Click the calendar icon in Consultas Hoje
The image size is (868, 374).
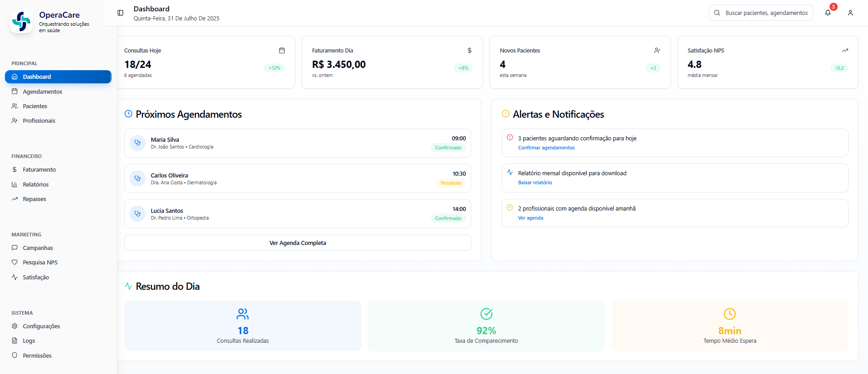pos(282,50)
